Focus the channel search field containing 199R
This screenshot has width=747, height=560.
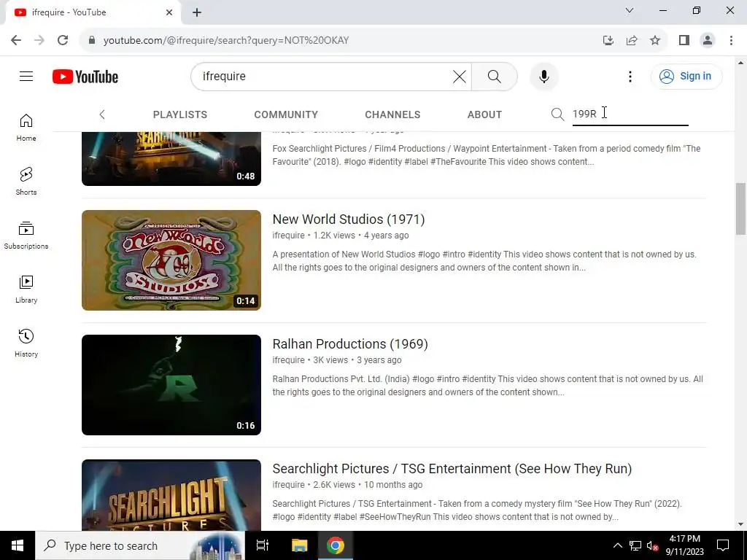pos(630,114)
